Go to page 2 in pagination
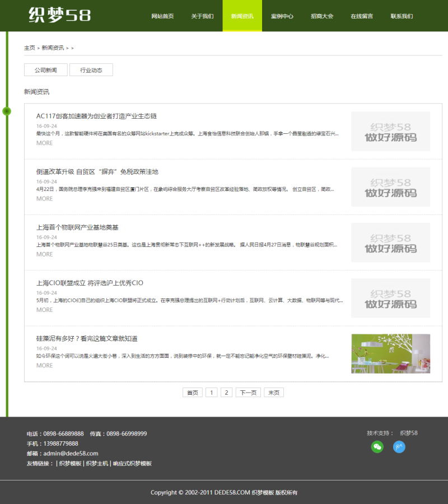Viewport: 448px width, 504px height. 227,393
